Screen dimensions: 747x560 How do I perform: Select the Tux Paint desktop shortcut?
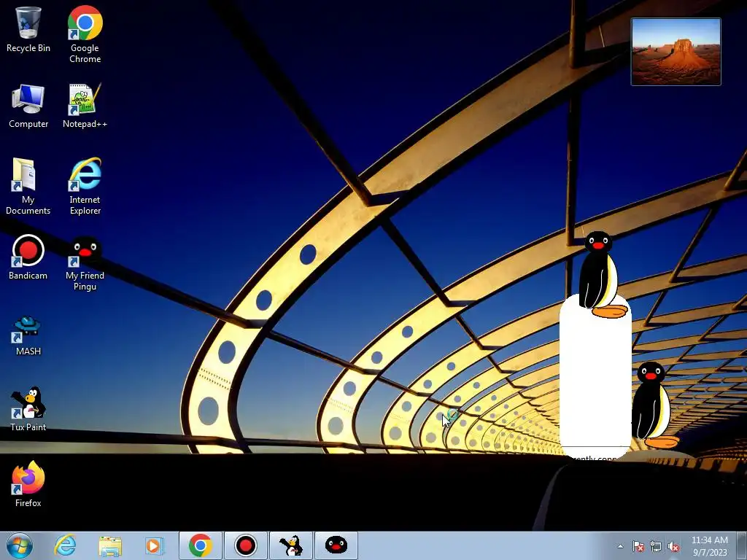click(28, 408)
